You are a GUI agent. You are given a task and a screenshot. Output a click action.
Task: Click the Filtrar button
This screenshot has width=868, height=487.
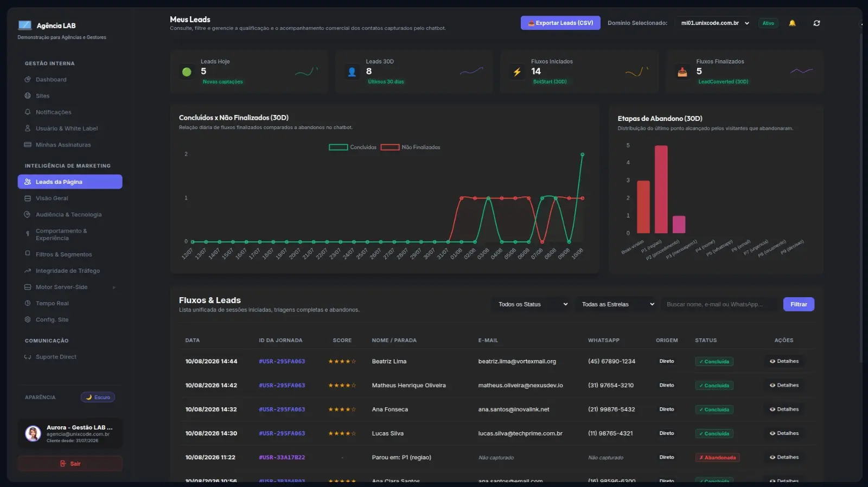tap(799, 304)
